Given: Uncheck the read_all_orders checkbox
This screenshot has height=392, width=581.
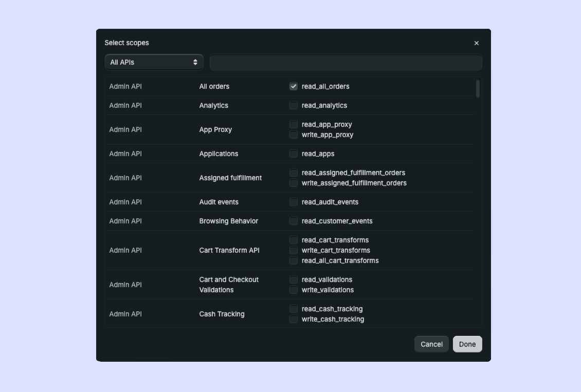Looking at the screenshot, I should [x=294, y=86].
